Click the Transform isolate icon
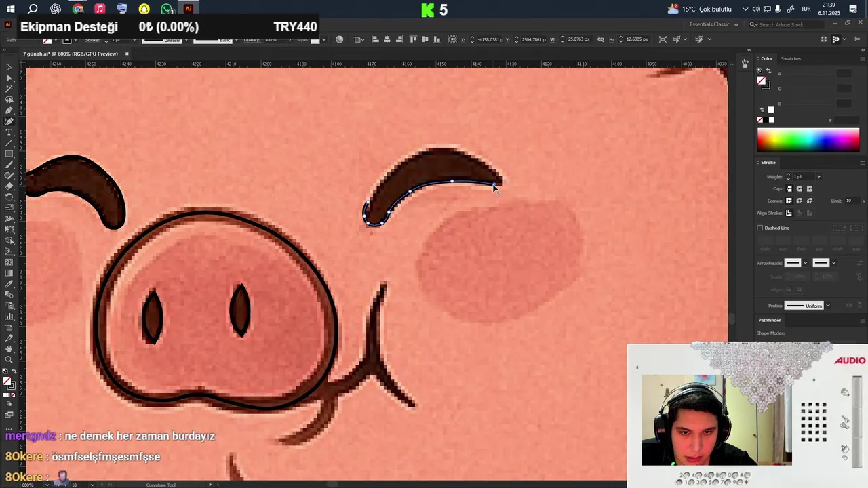868x488 pixels. pos(663,39)
